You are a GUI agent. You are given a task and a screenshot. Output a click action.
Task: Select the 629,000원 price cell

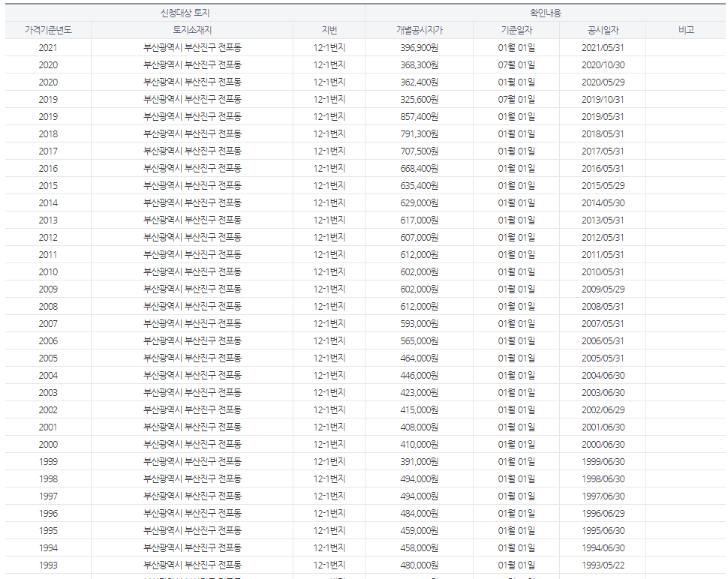point(420,202)
